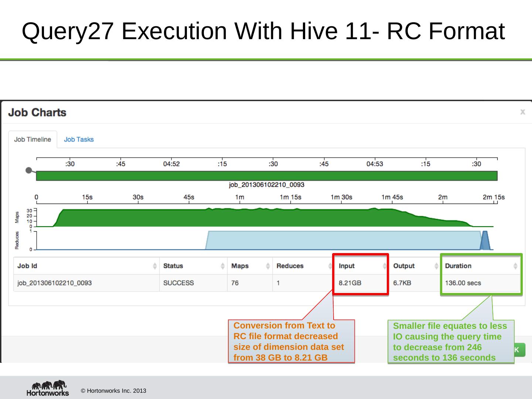The width and height of the screenshot is (532, 399).
Task: Click the Hortonworks Inc. 2013 copyright text
Action: [x=113, y=391]
